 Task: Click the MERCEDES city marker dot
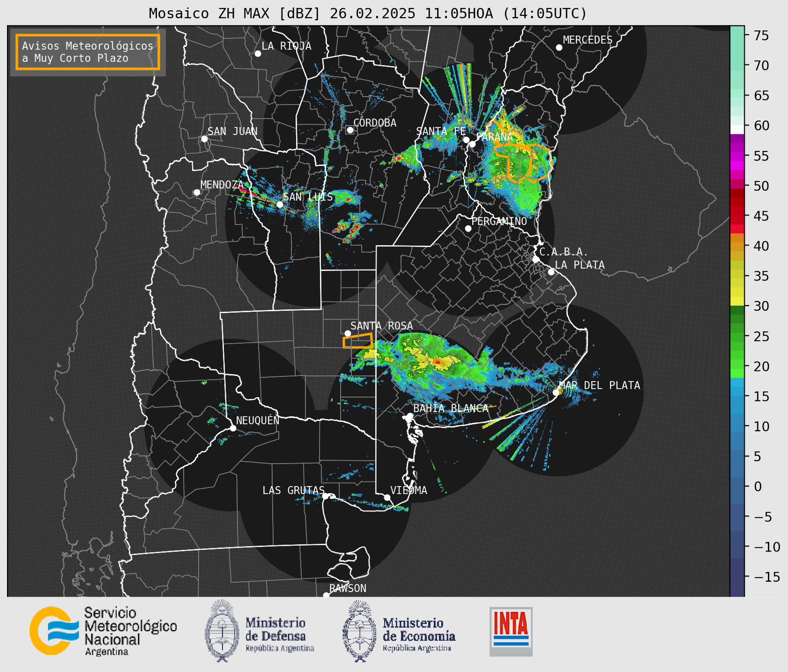pyautogui.click(x=559, y=48)
